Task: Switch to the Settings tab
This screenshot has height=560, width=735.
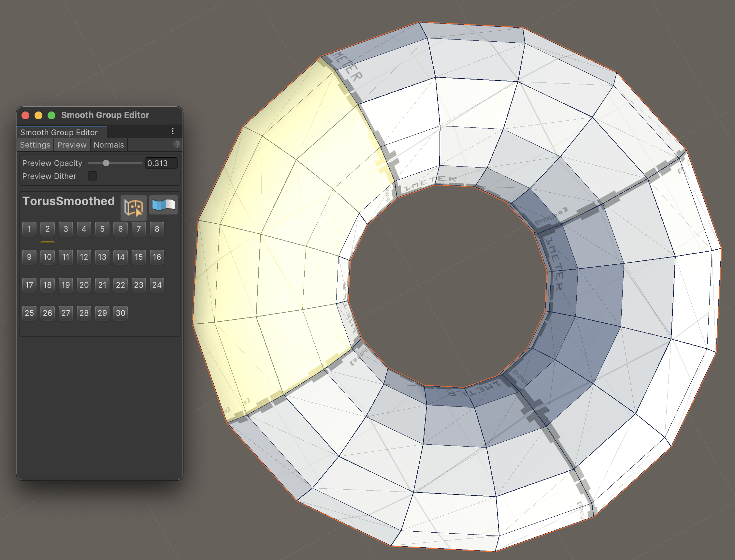Action: point(35,144)
